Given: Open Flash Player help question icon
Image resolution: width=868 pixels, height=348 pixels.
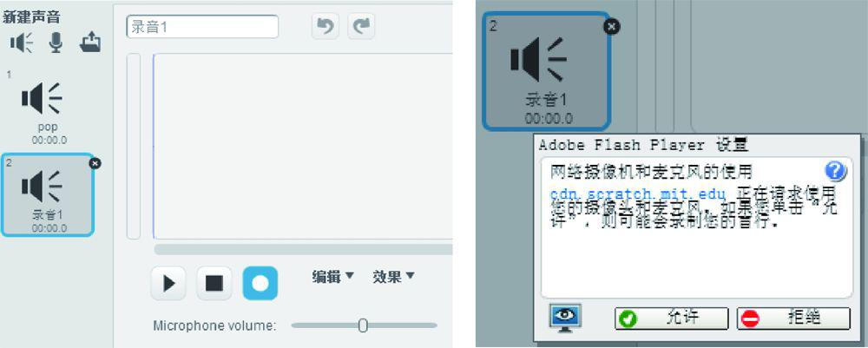Looking at the screenshot, I should [x=835, y=172].
